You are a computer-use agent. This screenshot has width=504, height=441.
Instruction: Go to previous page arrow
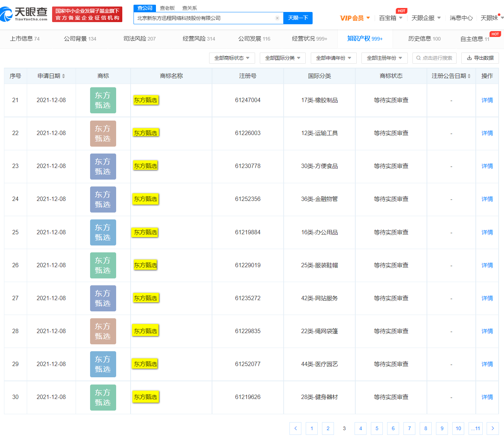click(x=295, y=428)
